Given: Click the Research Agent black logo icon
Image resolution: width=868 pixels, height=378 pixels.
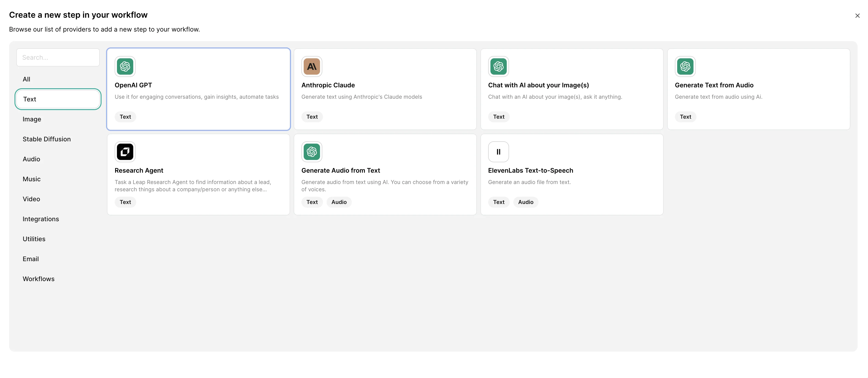Looking at the screenshot, I should (125, 152).
